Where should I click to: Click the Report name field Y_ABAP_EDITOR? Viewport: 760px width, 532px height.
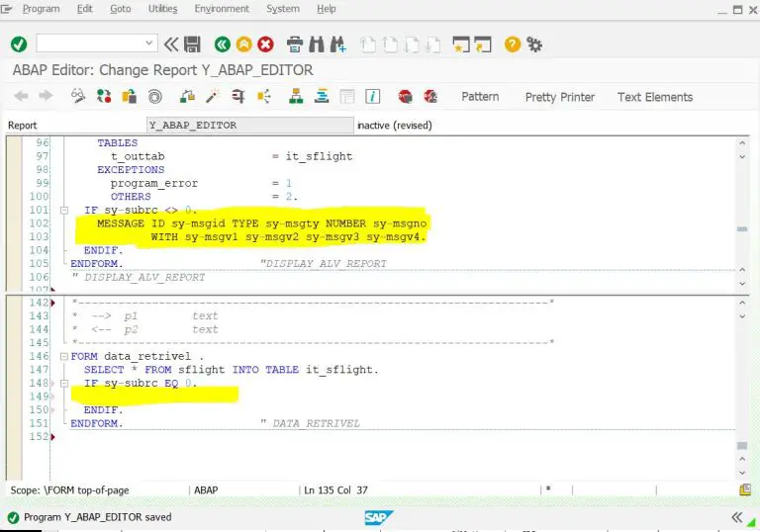249,125
